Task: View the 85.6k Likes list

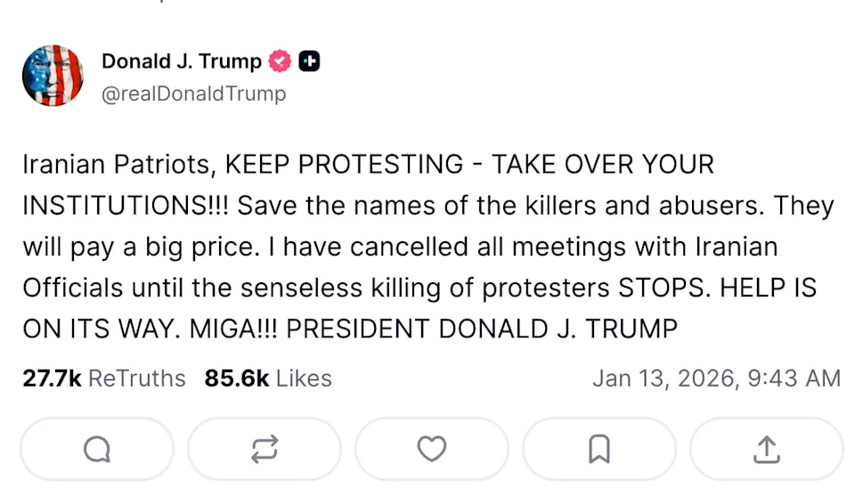Action: (268, 378)
